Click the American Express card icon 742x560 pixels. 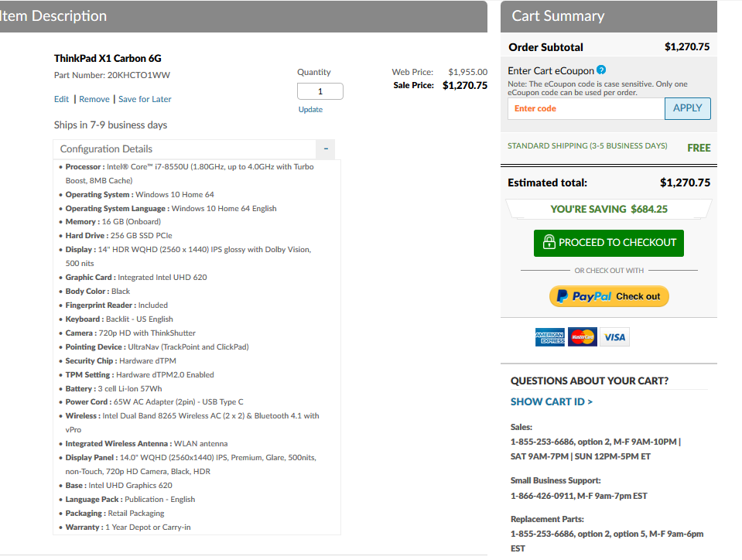(550, 336)
